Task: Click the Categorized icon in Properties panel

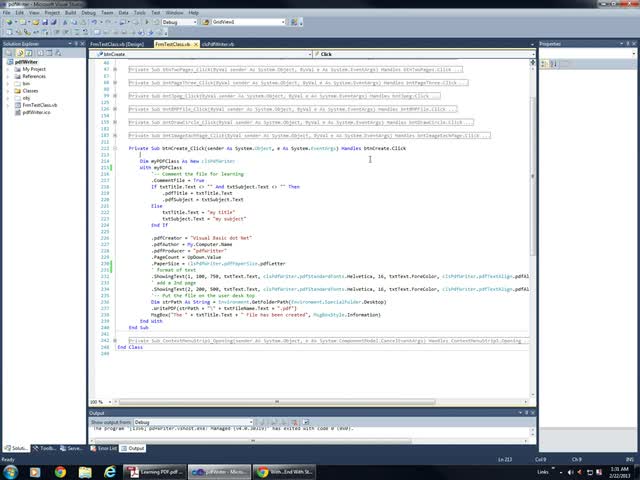Action: point(544,64)
